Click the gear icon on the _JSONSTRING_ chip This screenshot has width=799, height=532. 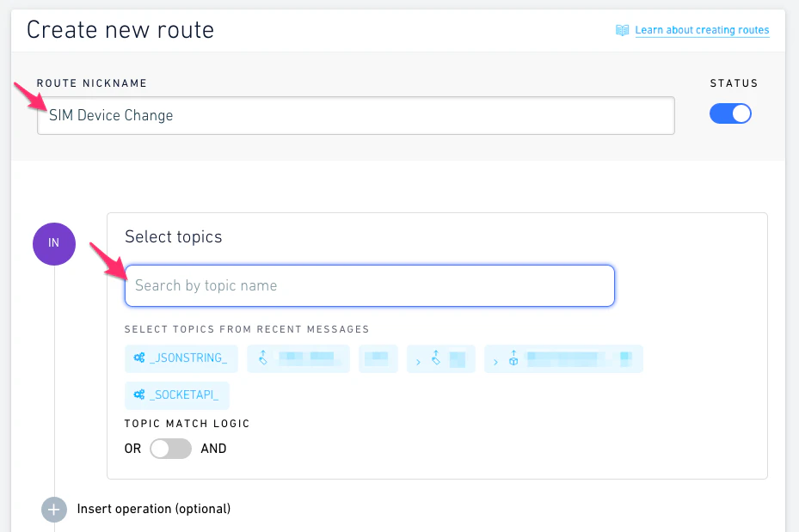[138, 358]
